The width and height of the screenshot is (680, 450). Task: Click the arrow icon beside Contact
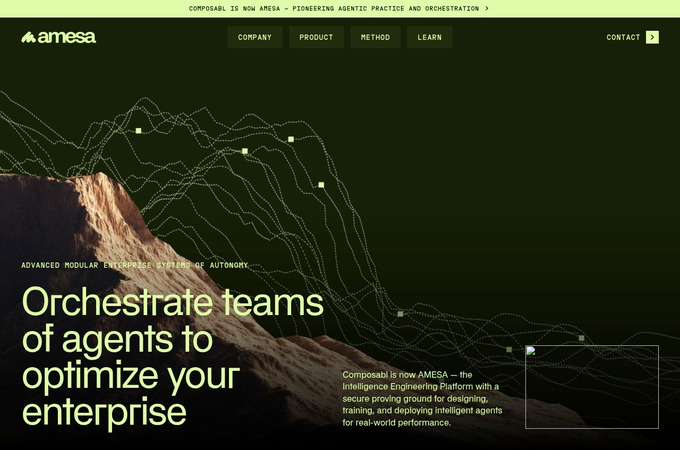click(652, 37)
